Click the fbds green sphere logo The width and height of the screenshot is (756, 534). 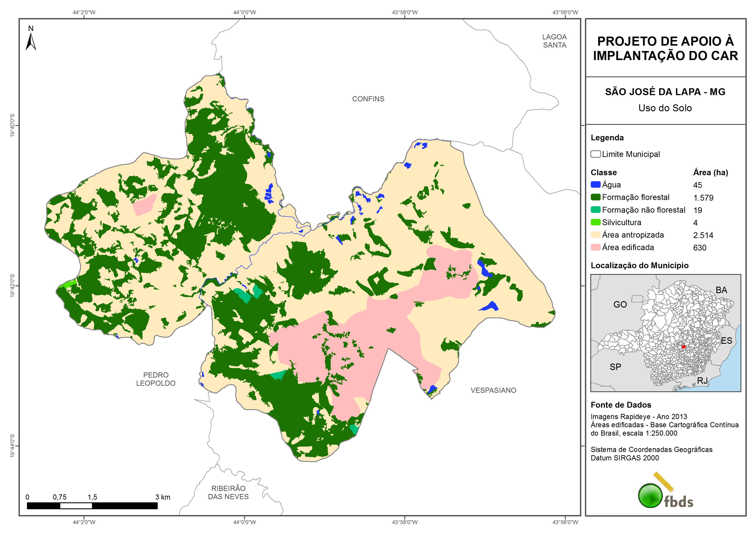coord(650,495)
